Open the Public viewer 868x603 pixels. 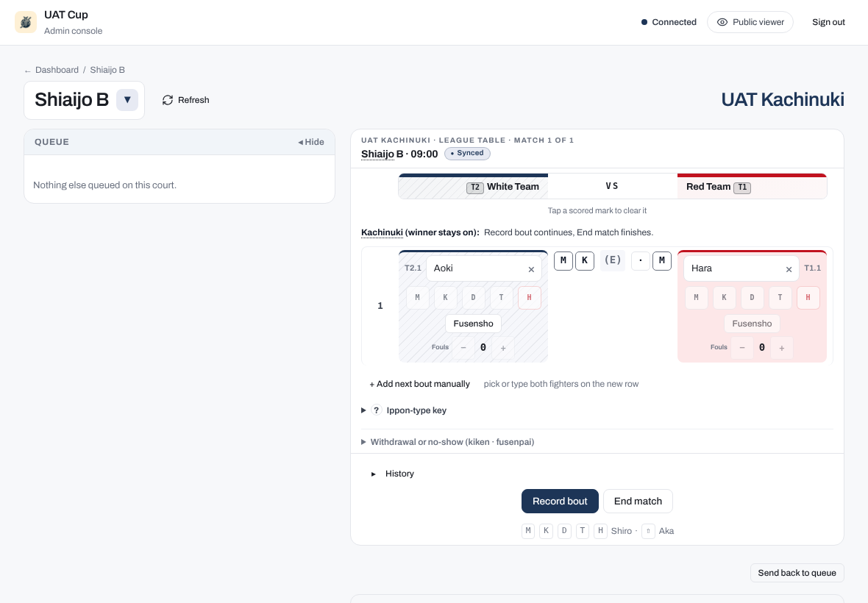pos(750,22)
